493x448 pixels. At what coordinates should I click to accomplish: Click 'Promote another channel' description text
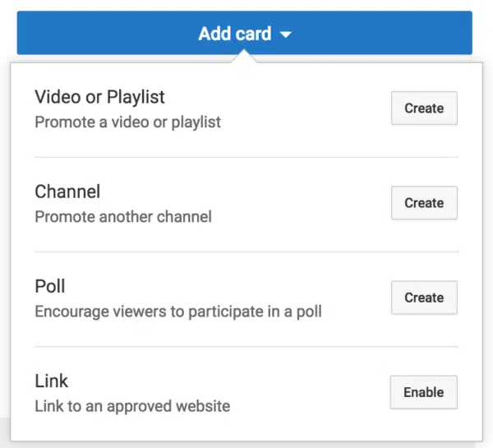123,218
